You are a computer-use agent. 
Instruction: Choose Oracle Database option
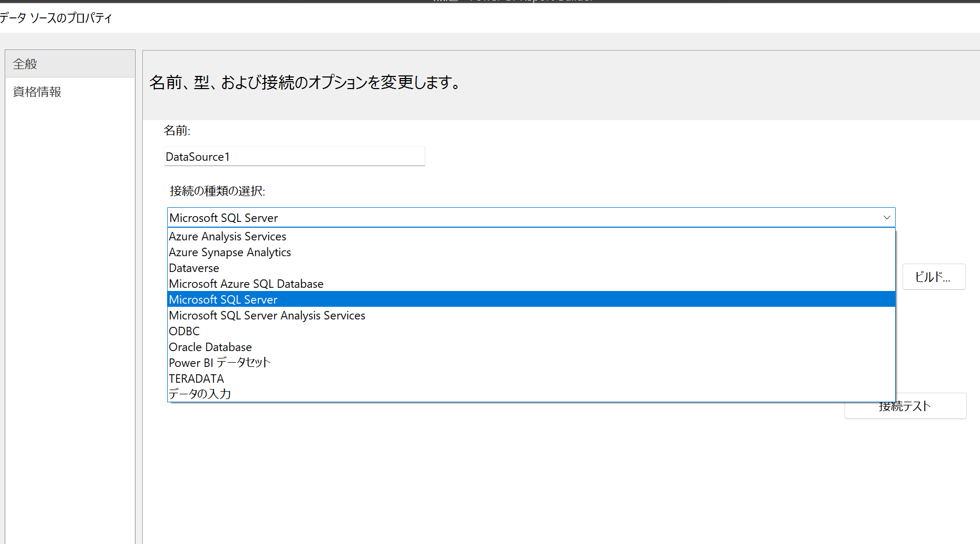pos(531,347)
